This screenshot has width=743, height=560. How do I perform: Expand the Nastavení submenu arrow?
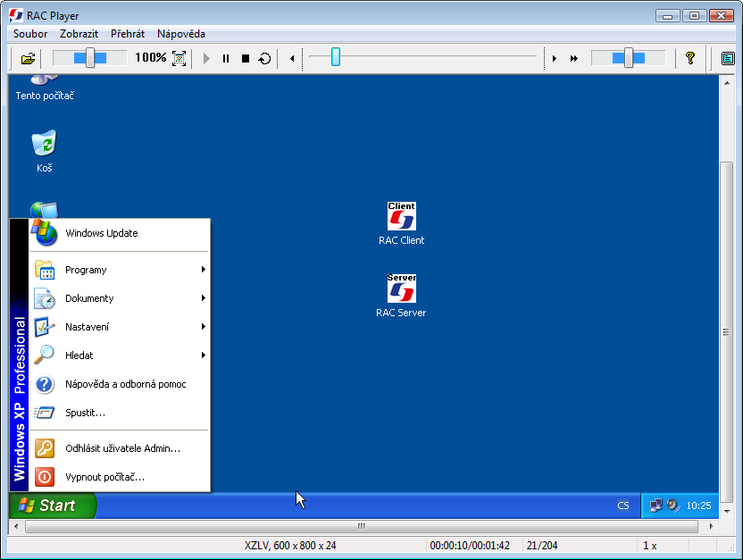204,326
